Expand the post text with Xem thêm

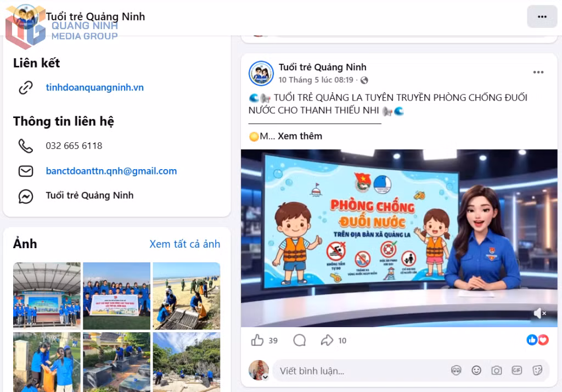[300, 136]
